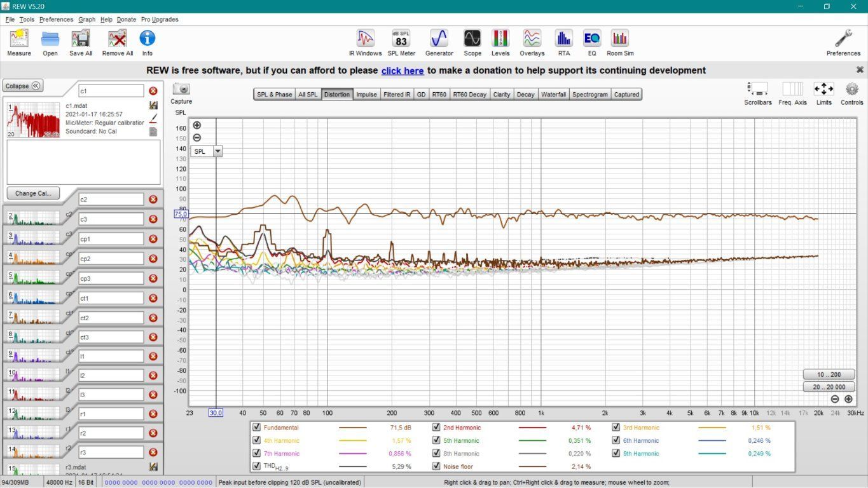Open the Graph menu
Image resolution: width=868 pixels, height=488 pixels.
(x=87, y=19)
